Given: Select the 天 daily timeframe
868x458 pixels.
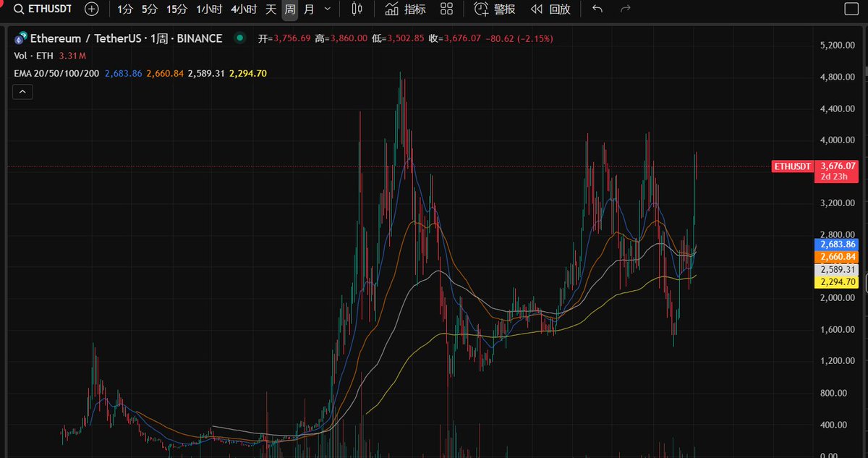Looking at the screenshot, I should (x=271, y=9).
